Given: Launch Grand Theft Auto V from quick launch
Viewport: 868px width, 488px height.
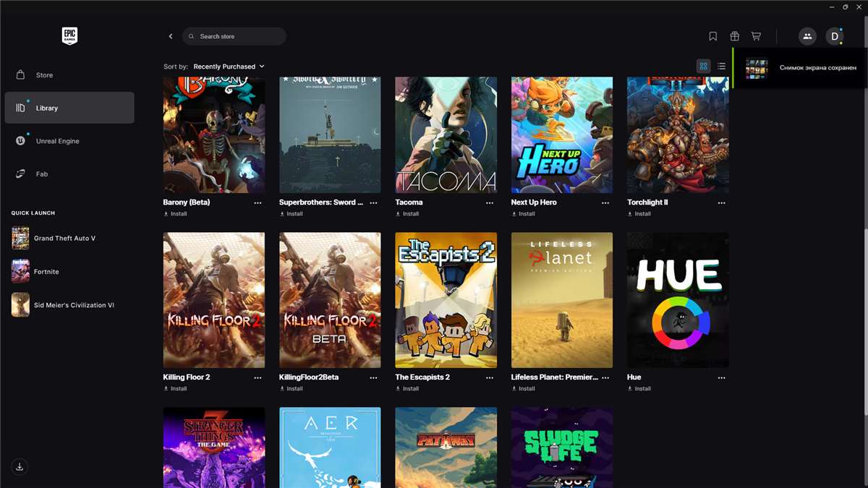Looking at the screenshot, I should 69,238.
